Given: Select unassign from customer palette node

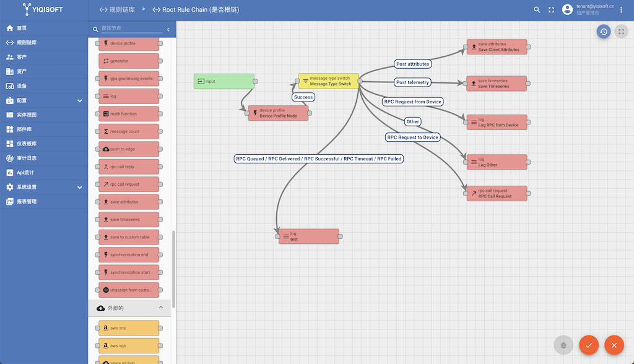Looking at the screenshot, I should point(129,290).
